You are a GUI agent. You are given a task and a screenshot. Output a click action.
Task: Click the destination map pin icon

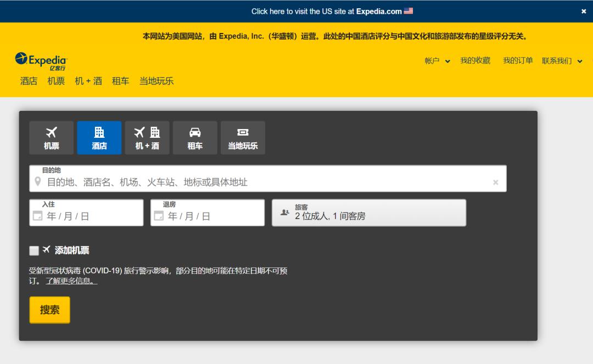(37, 182)
